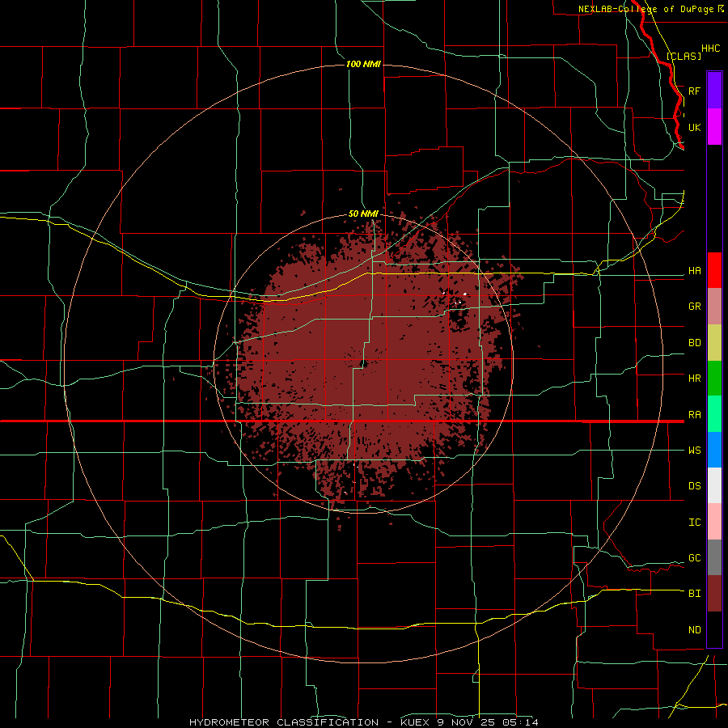Viewport: 728px width, 728px height.
Task: Select the BD yellow legend swatch
Action: click(714, 343)
